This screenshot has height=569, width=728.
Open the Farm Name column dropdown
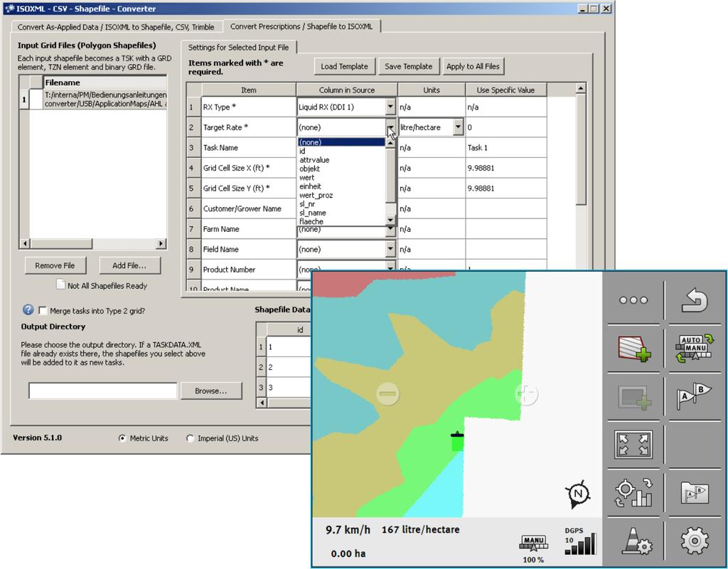pyautogui.click(x=390, y=229)
